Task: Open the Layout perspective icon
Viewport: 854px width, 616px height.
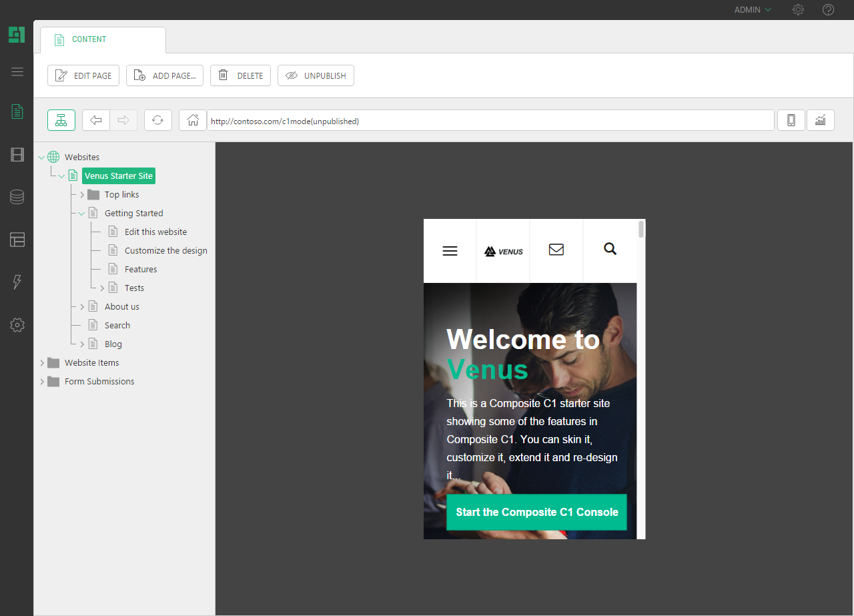Action: click(x=17, y=240)
